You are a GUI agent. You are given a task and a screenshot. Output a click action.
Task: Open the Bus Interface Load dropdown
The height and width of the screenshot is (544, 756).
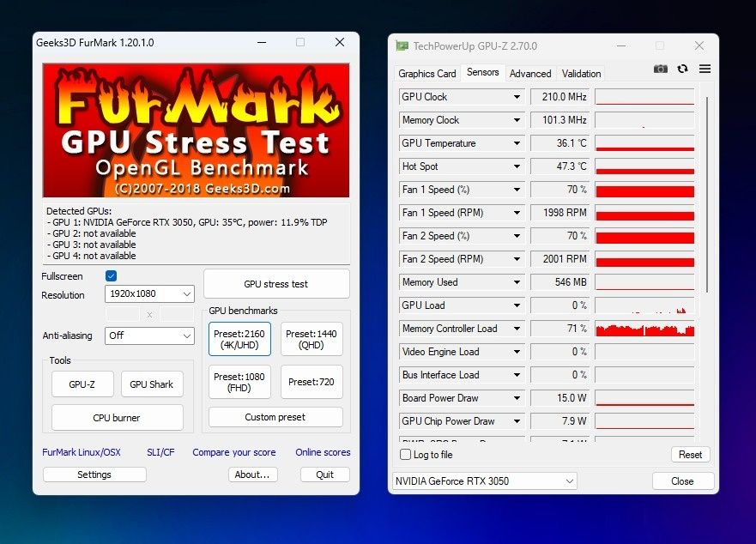click(517, 375)
